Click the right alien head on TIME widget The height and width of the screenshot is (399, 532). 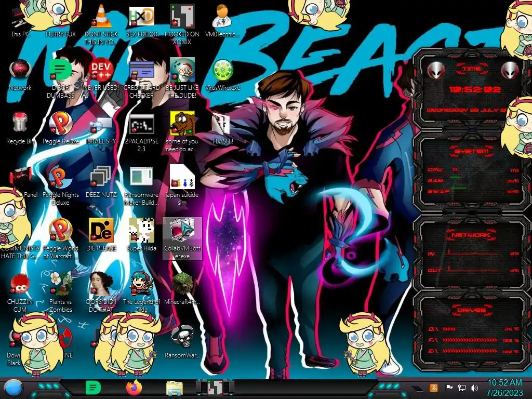[510, 71]
